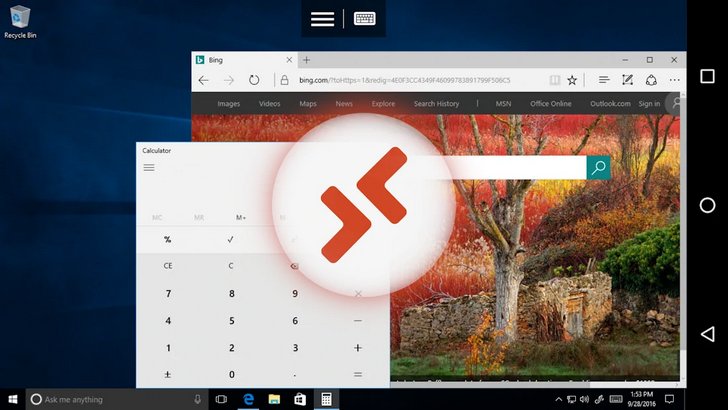Image resolution: width=728 pixels, height=410 pixels.
Task: Open the MSN link
Action: [503, 104]
